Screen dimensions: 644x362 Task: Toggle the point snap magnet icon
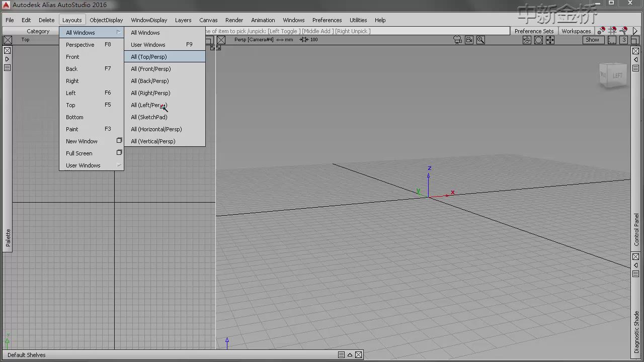pyautogui.click(x=601, y=31)
